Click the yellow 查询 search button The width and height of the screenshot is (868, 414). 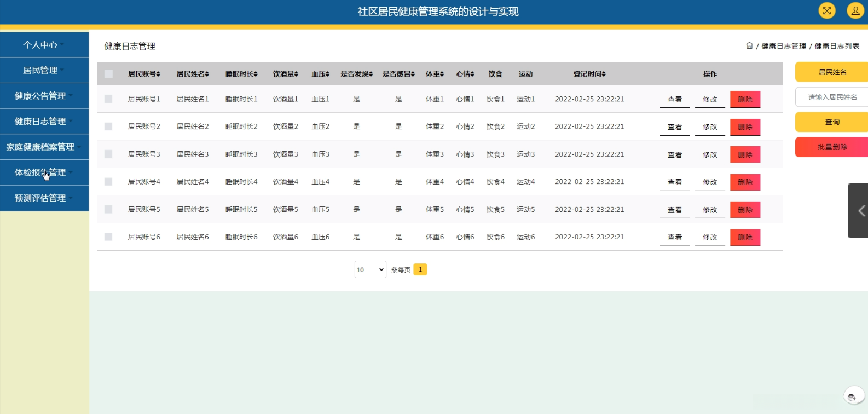pyautogui.click(x=832, y=122)
